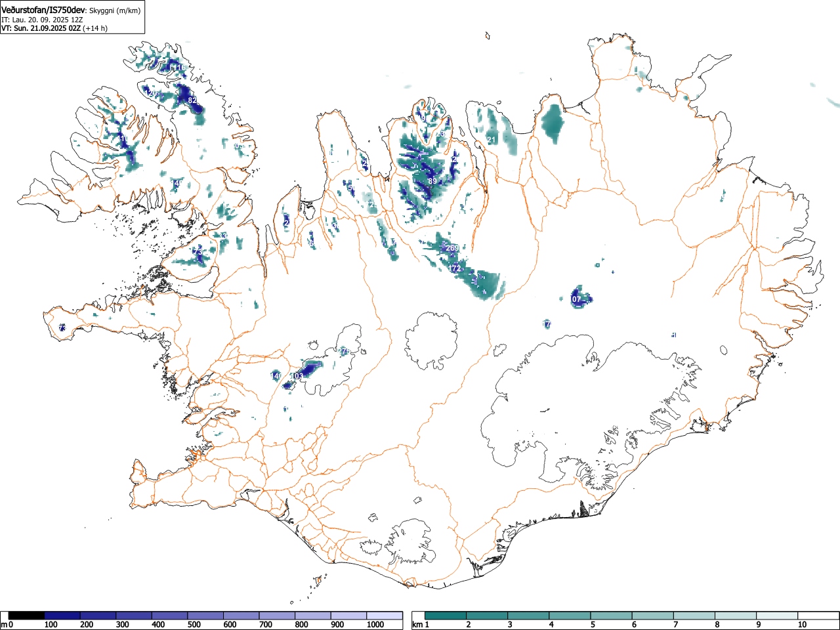Click the 07 visibility value on the map

(576, 299)
